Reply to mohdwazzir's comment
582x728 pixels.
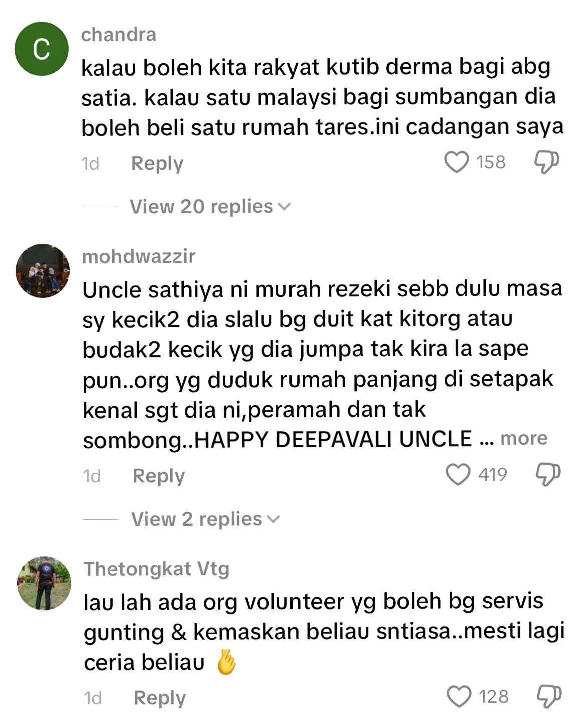tap(159, 476)
